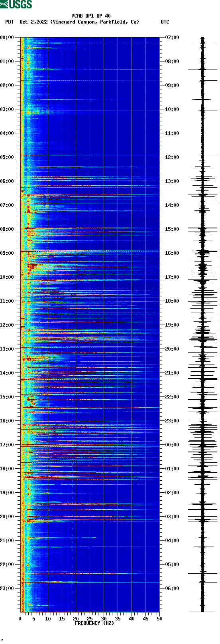
Task: Click the 50 Hz frequency tick label
Action: tap(159, 619)
